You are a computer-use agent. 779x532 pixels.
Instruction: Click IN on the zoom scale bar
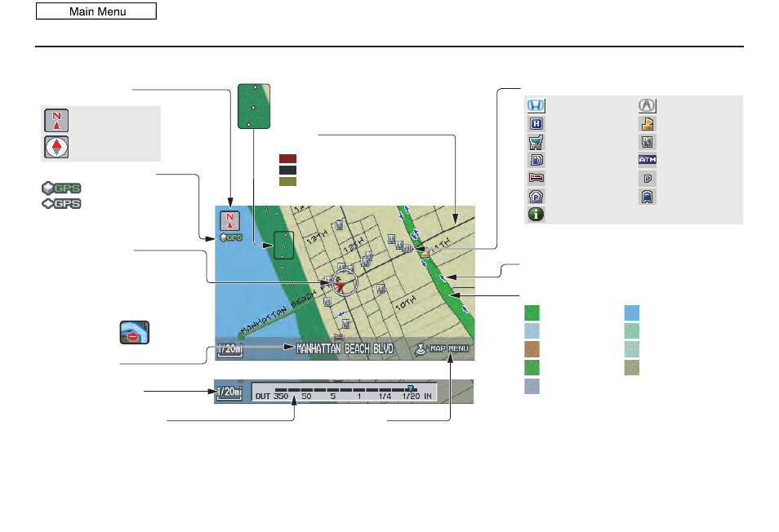[428, 396]
